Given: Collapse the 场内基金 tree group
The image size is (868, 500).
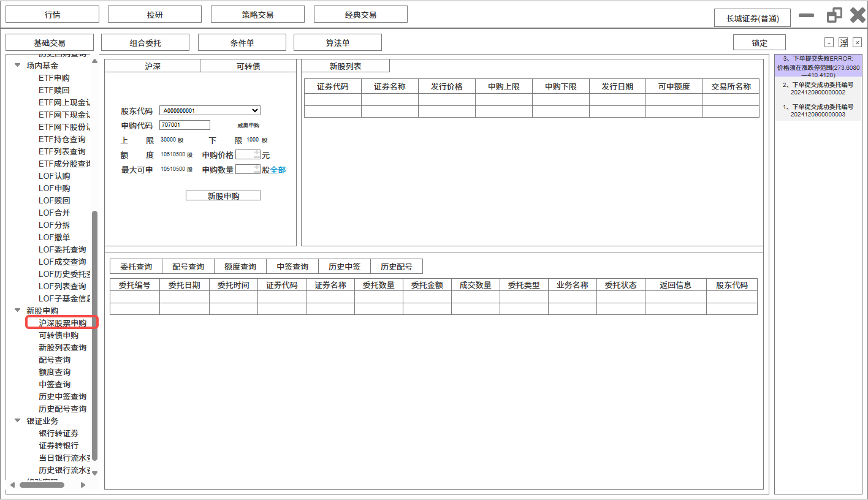Looking at the screenshot, I should [18, 66].
